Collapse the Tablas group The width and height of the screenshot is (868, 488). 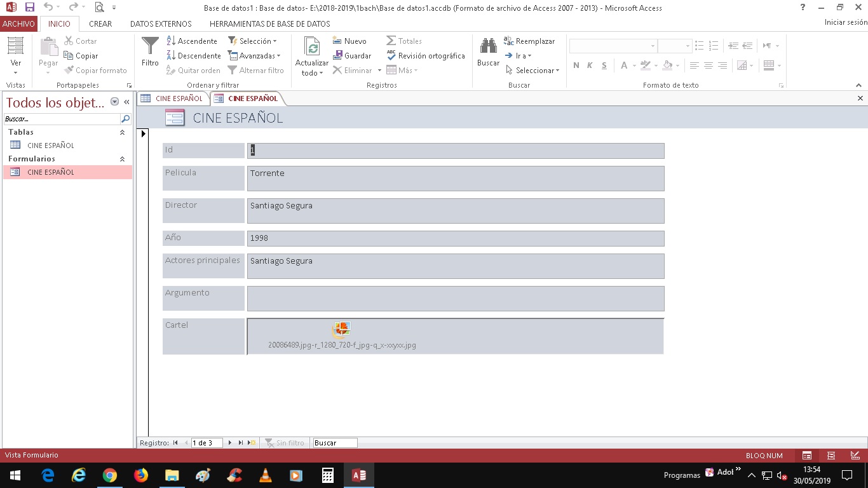(122, 132)
